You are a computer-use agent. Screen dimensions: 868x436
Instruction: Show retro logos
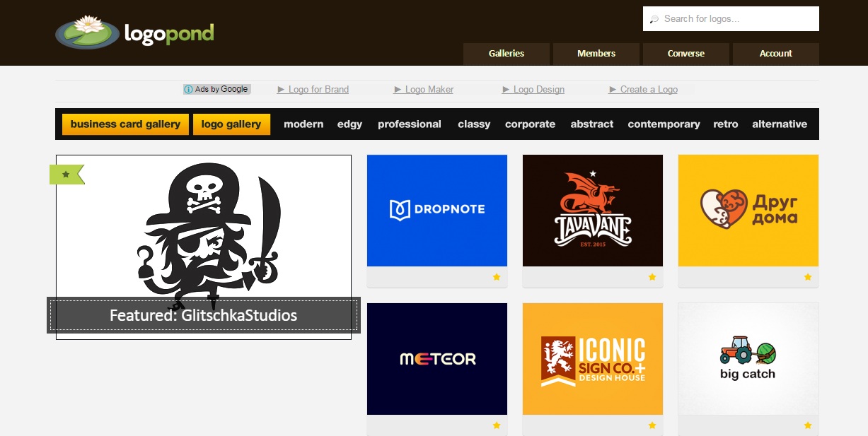[x=726, y=124]
